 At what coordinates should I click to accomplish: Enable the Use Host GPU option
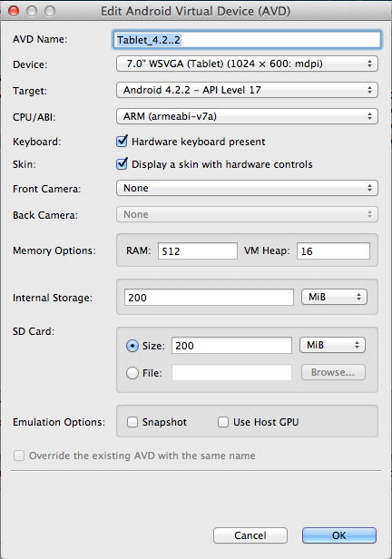pyautogui.click(x=223, y=422)
